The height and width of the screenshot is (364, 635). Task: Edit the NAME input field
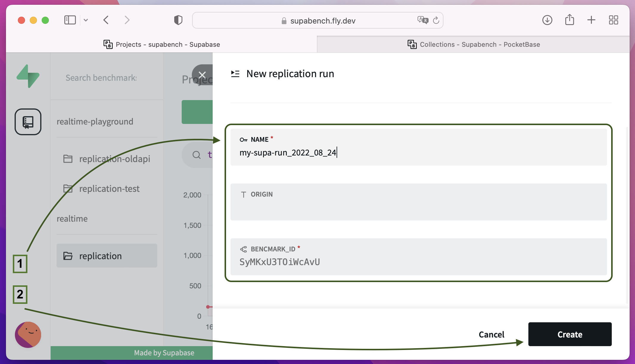click(418, 147)
